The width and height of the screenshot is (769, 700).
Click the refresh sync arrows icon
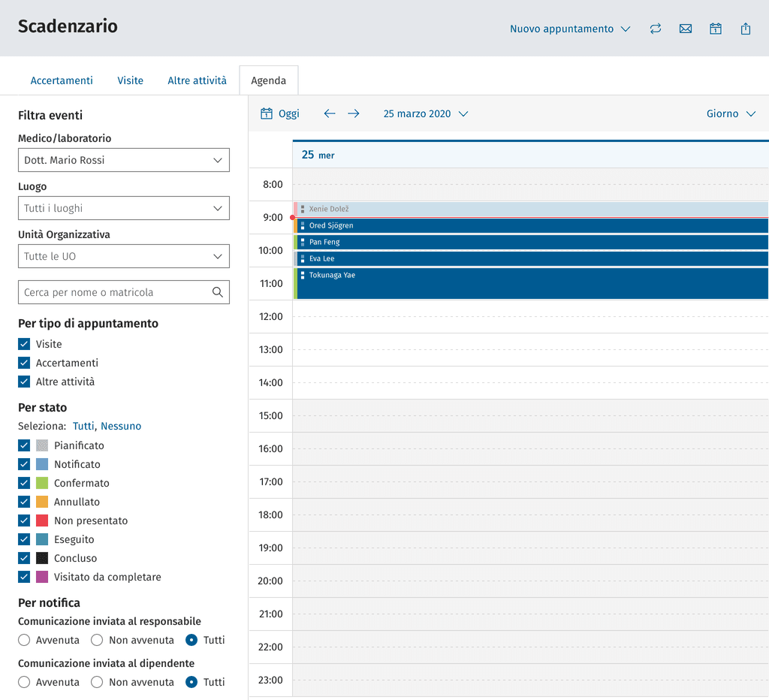coord(655,29)
